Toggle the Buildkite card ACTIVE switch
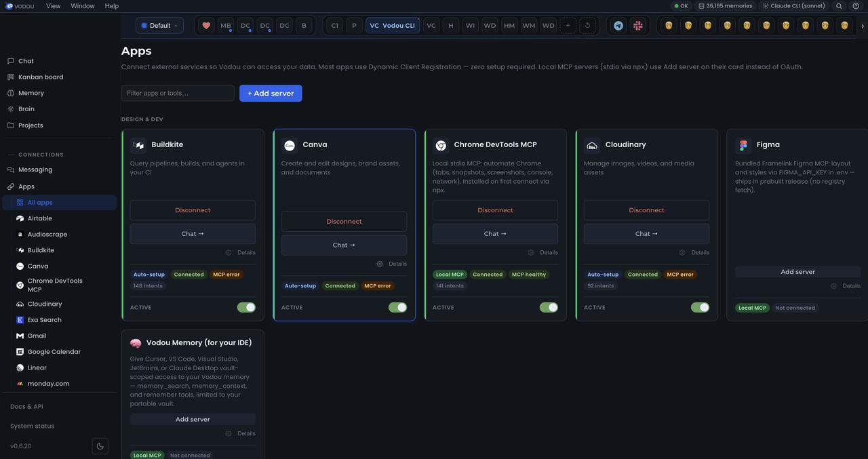Viewport: 868px width, 459px height. pos(246,308)
